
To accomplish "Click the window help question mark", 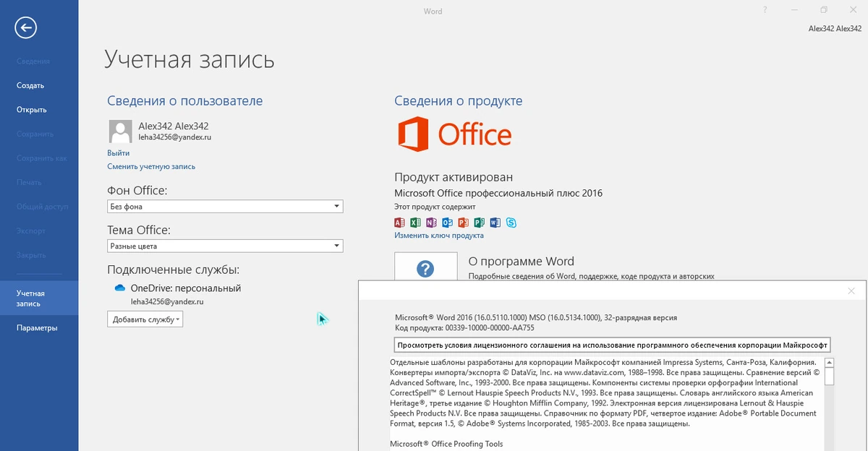I will click(x=765, y=10).
